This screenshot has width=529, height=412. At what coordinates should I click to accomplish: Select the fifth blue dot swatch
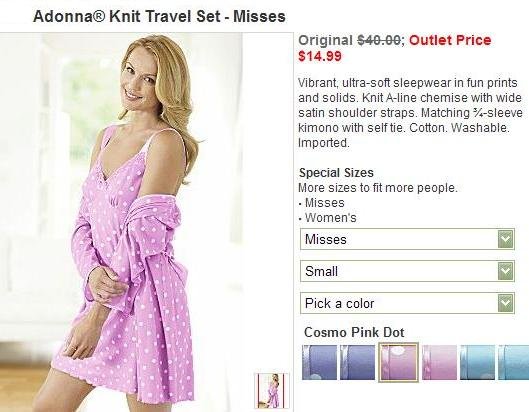[477, 362]
